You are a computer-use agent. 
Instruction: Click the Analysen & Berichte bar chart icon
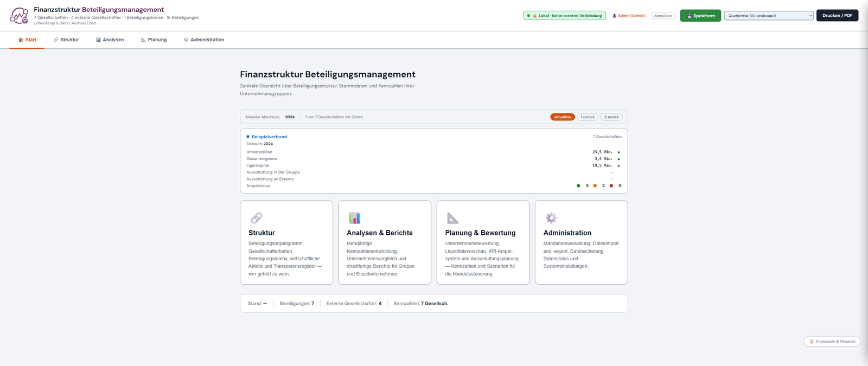click(354, 218)
